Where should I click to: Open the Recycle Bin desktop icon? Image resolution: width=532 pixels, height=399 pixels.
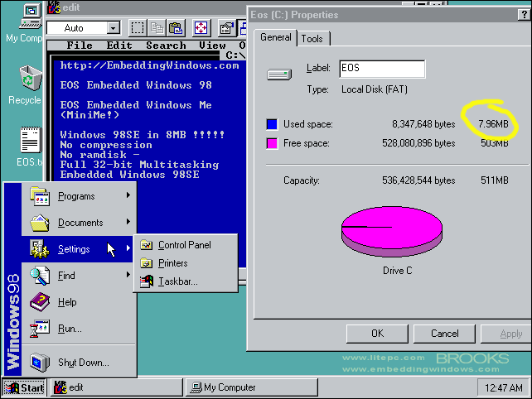pos(25,85)
